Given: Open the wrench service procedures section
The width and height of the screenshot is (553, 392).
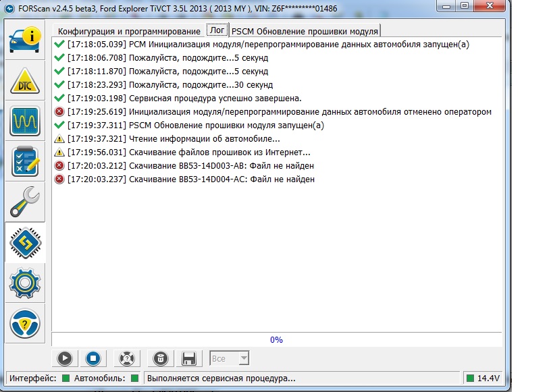Looking at the screenshot, I should pyautogui.click(x=25, y=202).
